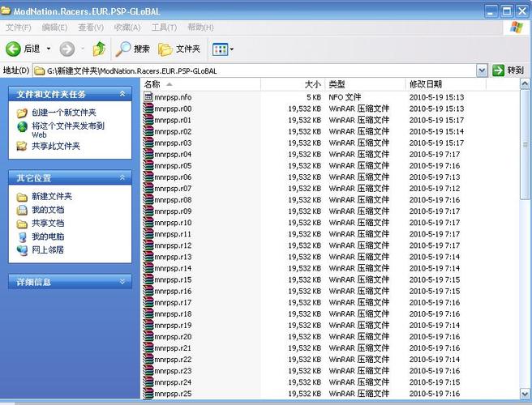Click the address bar path field
The height and width of the screenshot is (405, 532).
(255, 70)
